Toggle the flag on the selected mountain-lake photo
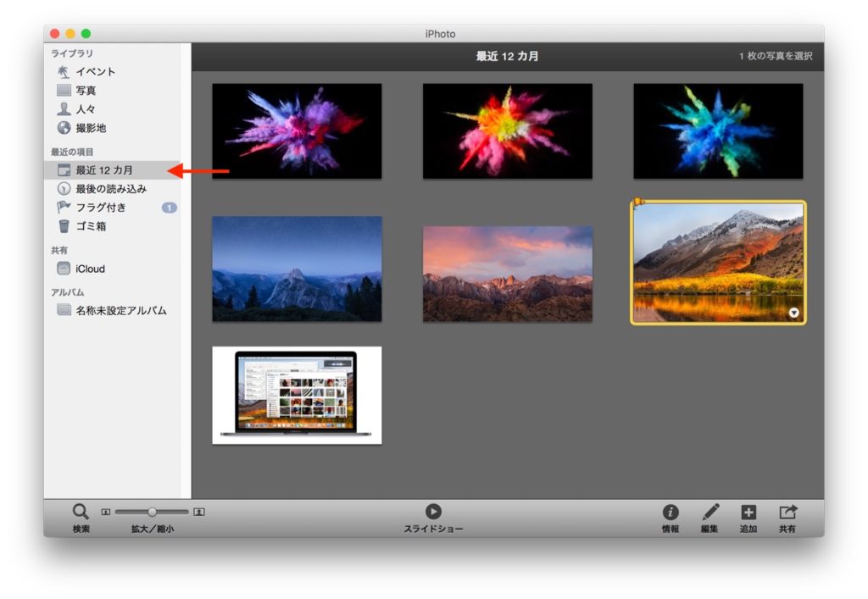 point(638,202)
